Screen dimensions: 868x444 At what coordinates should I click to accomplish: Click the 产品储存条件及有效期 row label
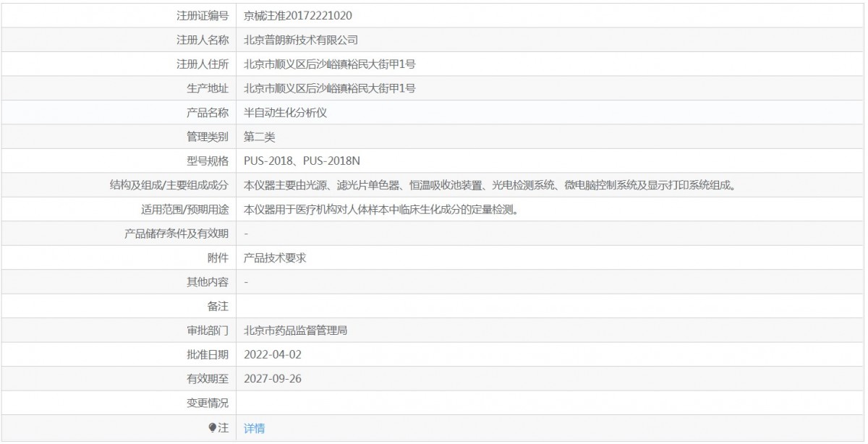tap(176, 234)
